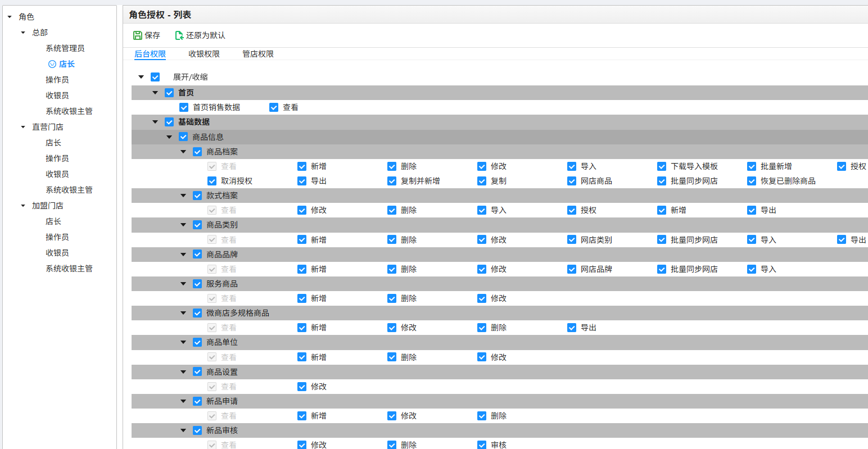Uncheck the 基础数据 checkbox

[169, 122]
